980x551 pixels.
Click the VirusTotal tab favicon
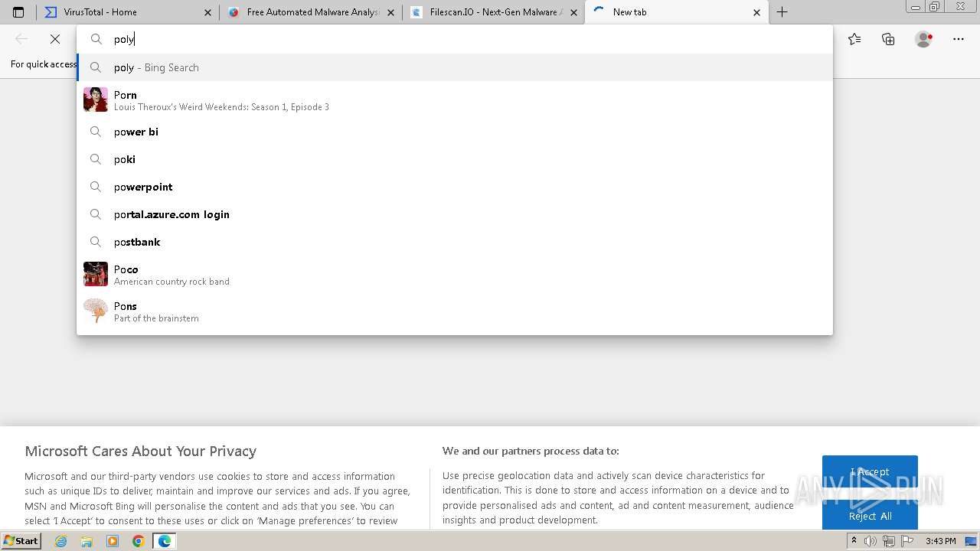[51, 12]
